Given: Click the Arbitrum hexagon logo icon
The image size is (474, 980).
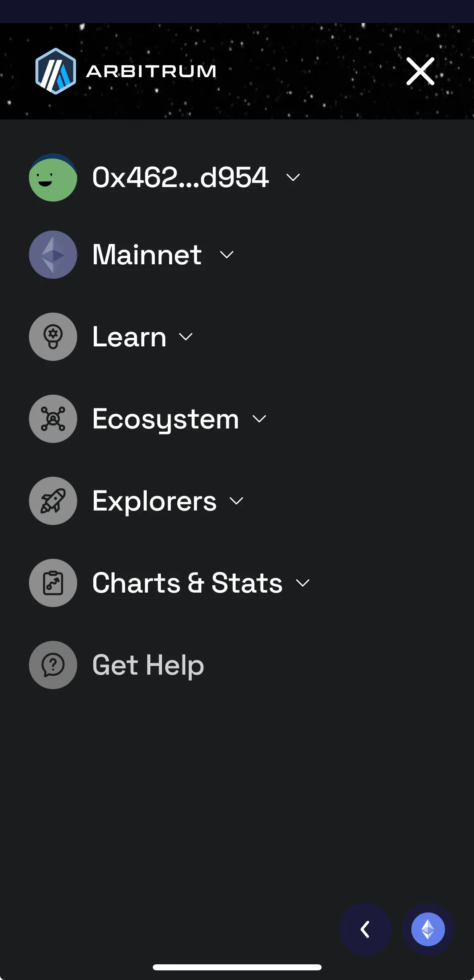Looking at the screenshot, I should (55, 71).
